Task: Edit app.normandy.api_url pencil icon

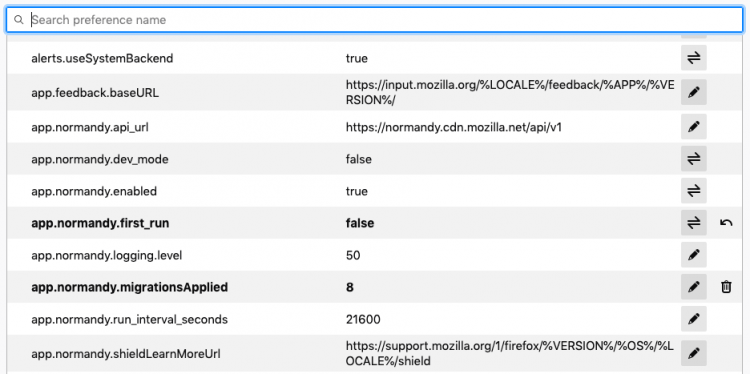Action: [694, 127]
